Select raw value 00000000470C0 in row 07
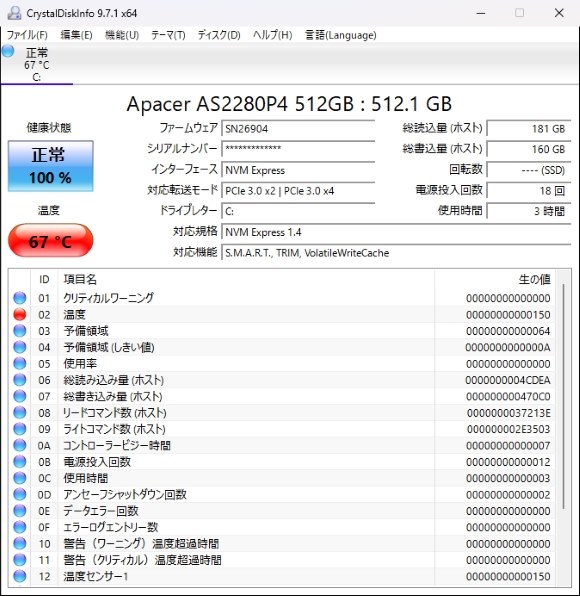 pos(508,396)
